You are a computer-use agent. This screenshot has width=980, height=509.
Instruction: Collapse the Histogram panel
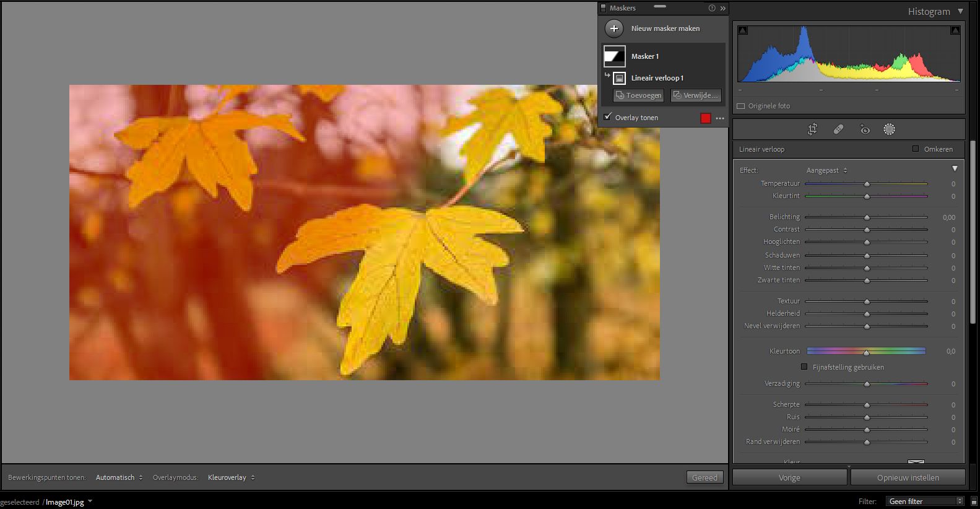pos(960,11)
